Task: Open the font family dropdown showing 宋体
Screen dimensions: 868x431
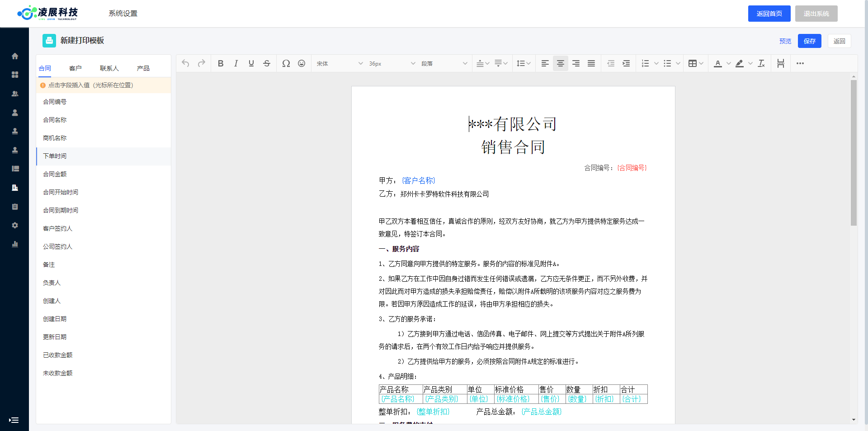Action: [340, 63]
